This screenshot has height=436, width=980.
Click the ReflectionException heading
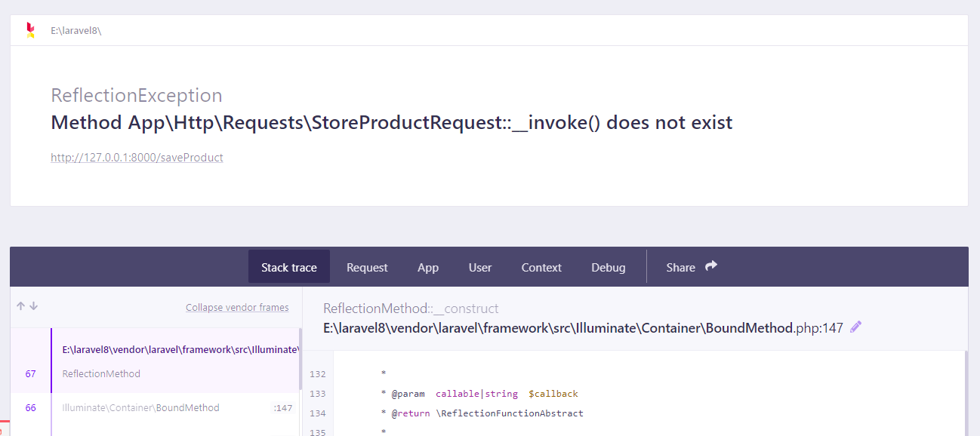(x=137, y=95)
